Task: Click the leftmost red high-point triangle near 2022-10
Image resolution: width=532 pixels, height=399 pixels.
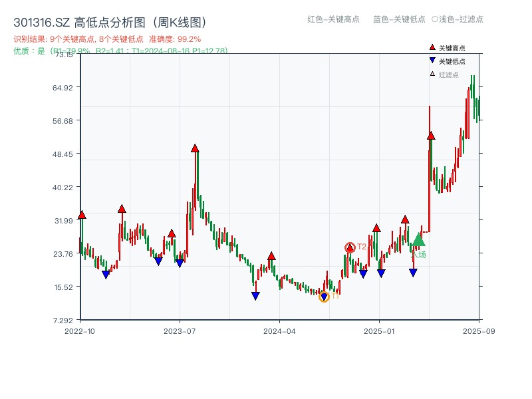Action: pos(82,215)
